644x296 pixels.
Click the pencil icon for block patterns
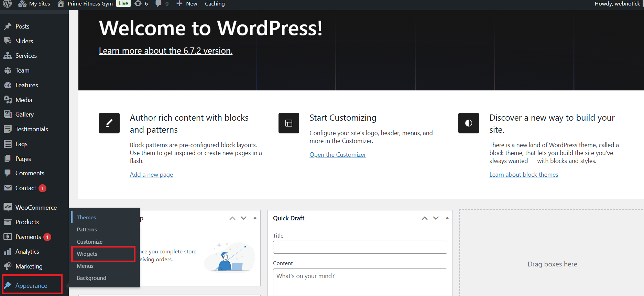tap(109, 123)
